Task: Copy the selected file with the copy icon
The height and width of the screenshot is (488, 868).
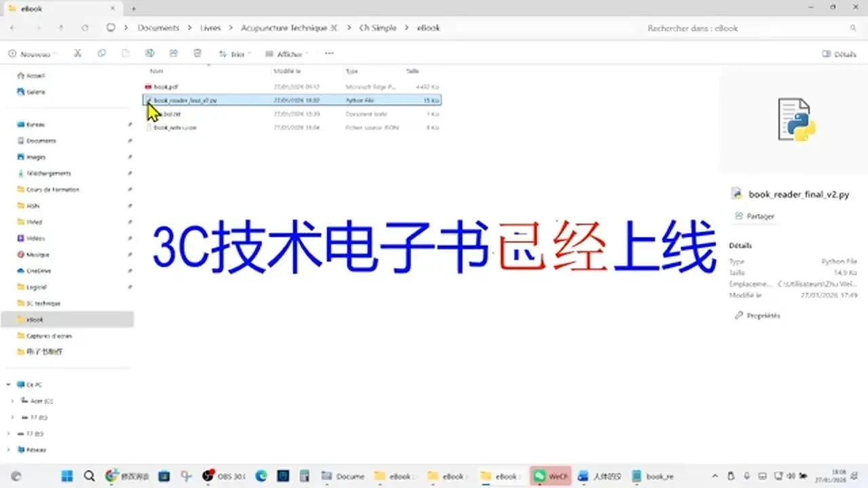Action: 102,53
